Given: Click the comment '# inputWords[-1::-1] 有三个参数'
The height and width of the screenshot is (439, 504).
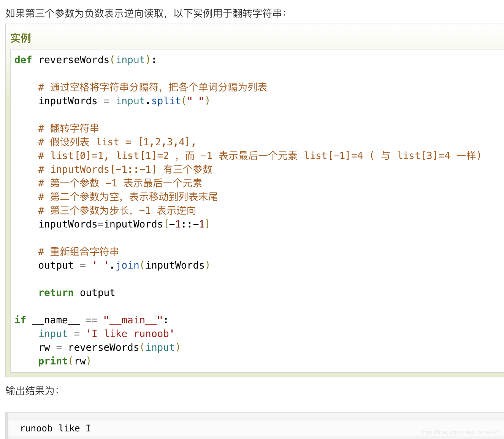Looking at the screenshot, I should (125, 169).
